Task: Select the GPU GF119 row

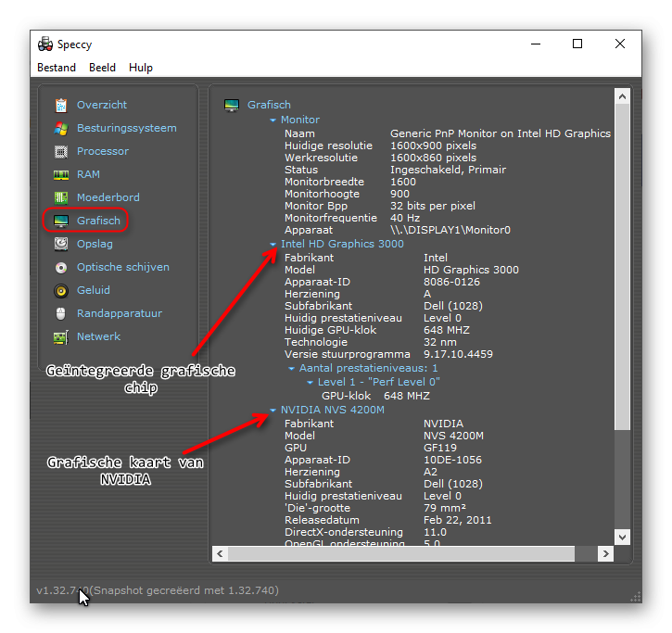Action: pos(371,448)
